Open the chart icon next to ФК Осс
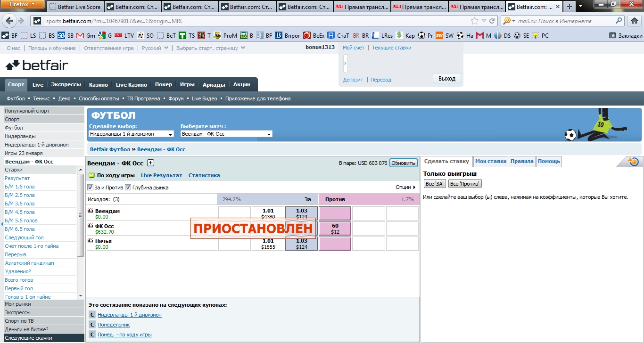Screen dimensions: 644x343 (91, 226)
